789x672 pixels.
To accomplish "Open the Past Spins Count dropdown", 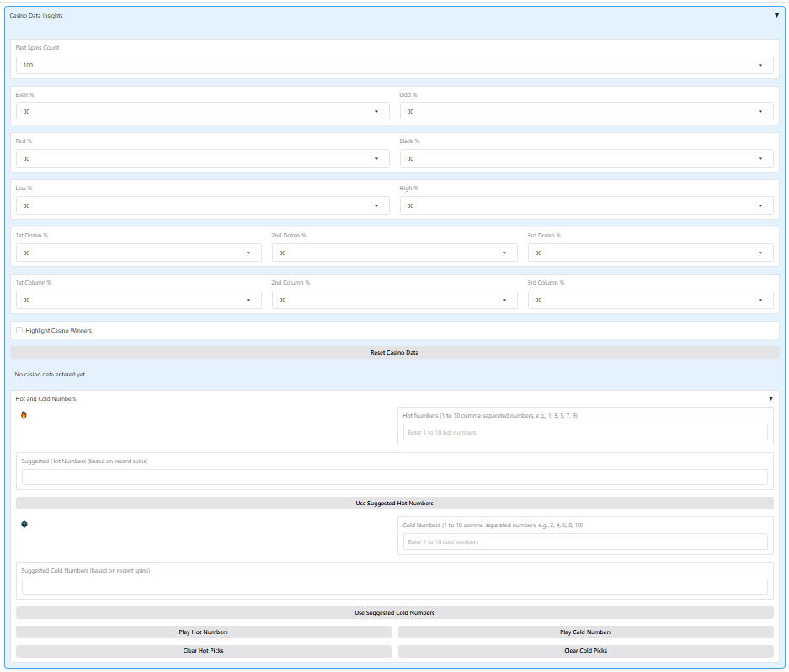I will 394,65.
